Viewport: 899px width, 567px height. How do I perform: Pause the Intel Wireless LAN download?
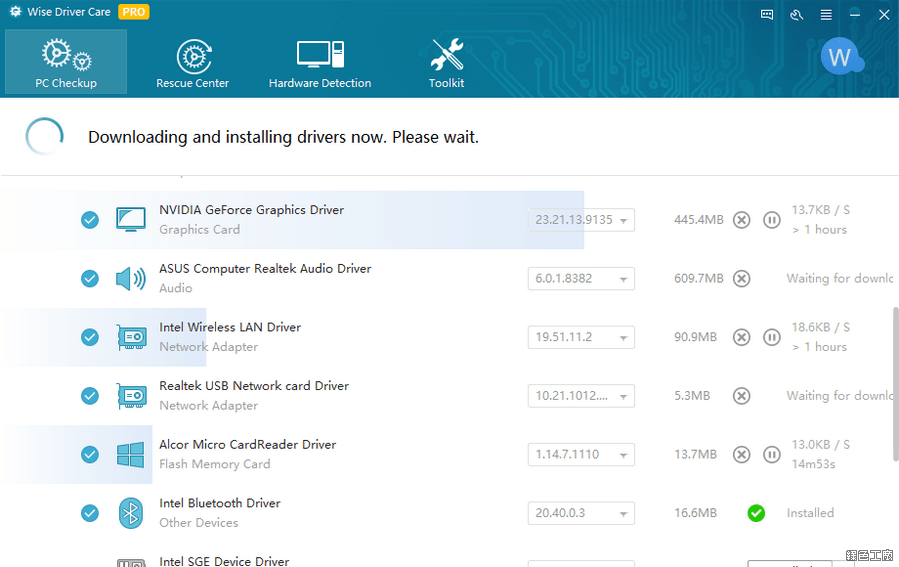tap(772, 337)
